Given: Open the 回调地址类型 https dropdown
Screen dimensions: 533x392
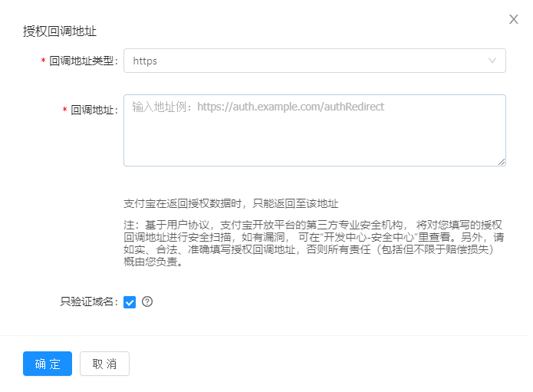Looking at the screenshot, I should 314,61.
